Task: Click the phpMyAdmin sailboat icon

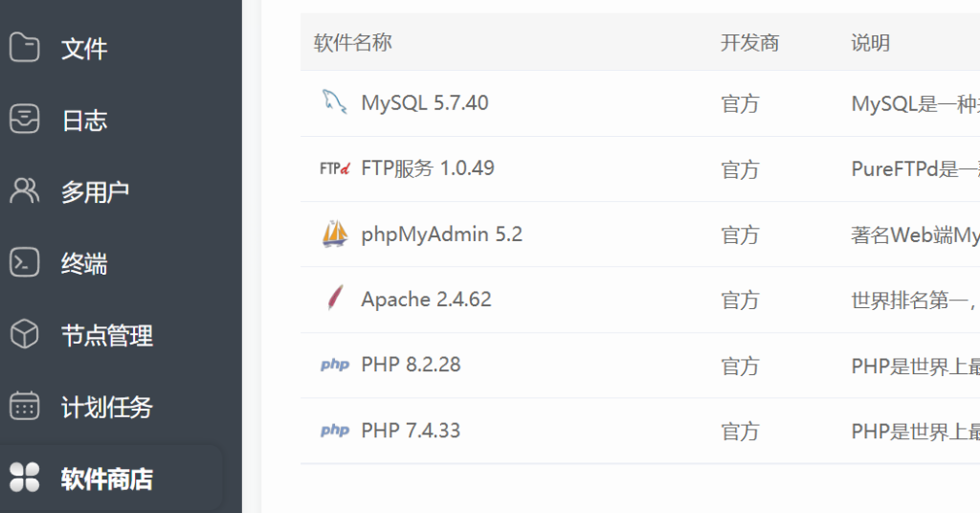Action: [x=334, y=234]
